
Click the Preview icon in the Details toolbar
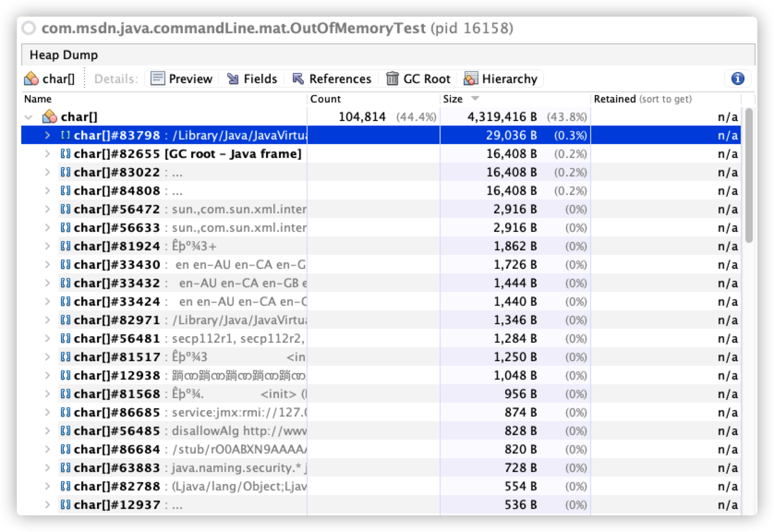[x=158, y=79]
